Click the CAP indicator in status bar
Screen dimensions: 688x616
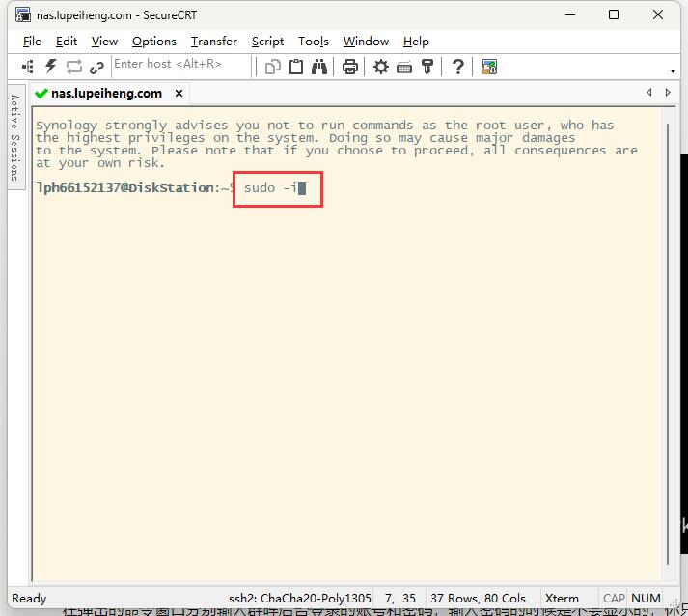click(x=614, y=598)
